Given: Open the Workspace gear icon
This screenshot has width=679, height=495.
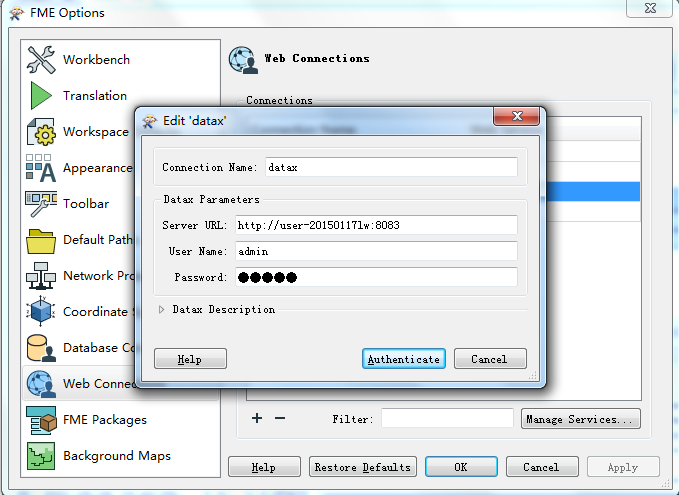Looking at the screenshot, I should tap(41, 132).
